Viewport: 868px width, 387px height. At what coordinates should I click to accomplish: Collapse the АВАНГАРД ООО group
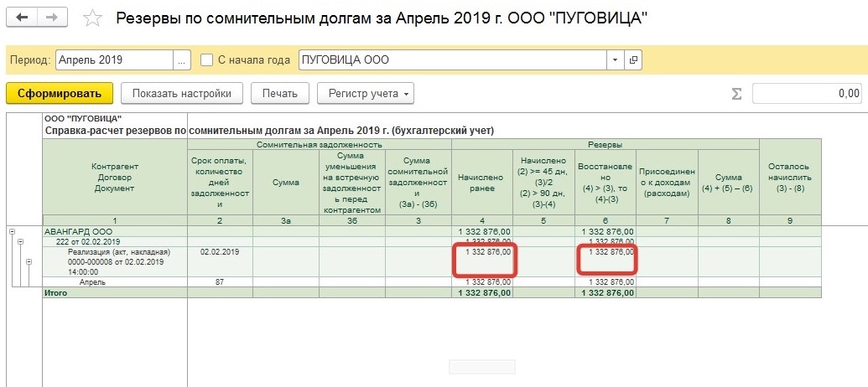tap(12, 231)
